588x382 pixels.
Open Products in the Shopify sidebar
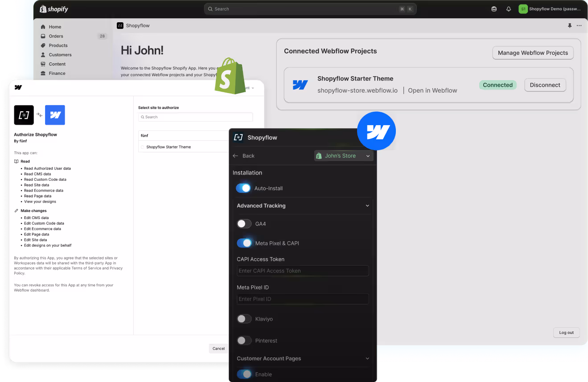coord(58,45)
